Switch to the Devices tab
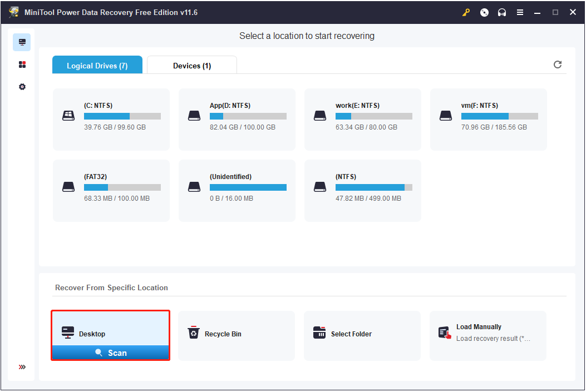This screenshot has width=586, height=392. pos(191,65)
